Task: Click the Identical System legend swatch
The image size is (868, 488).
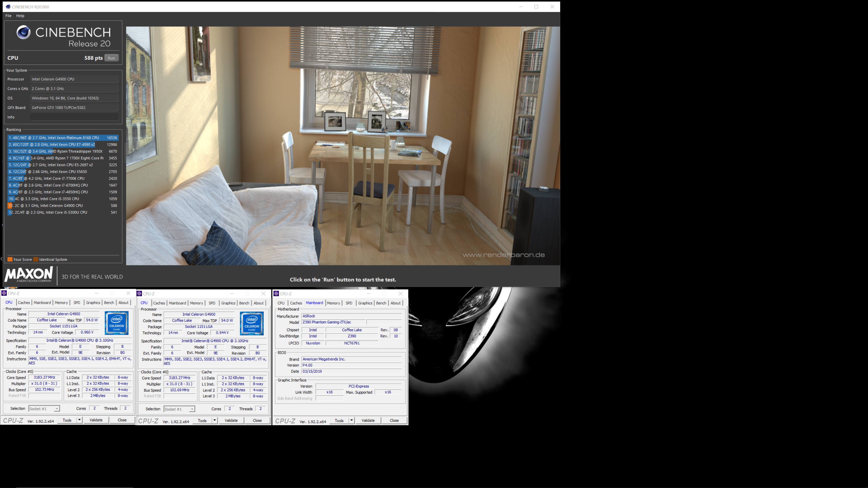Action: coord(36,259)
